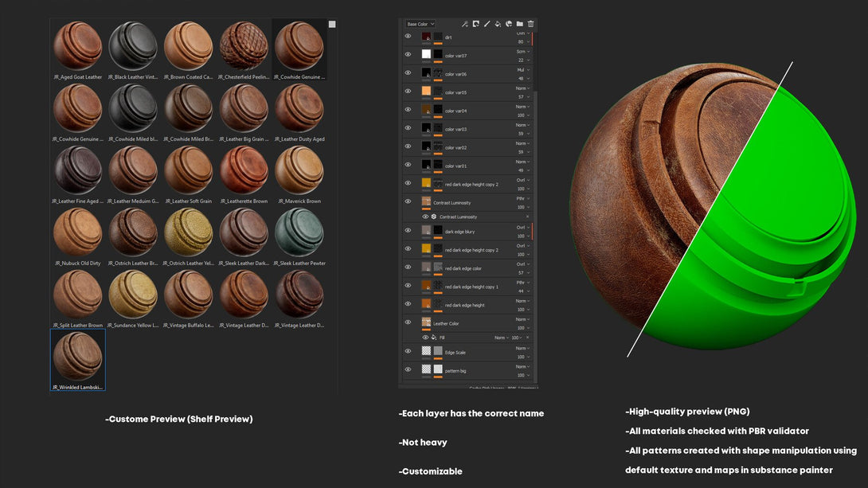The height and width of the screenshot is (488, 868).
Task: Toggle visibility of Leather Color layer
Action: pos(408,322)
